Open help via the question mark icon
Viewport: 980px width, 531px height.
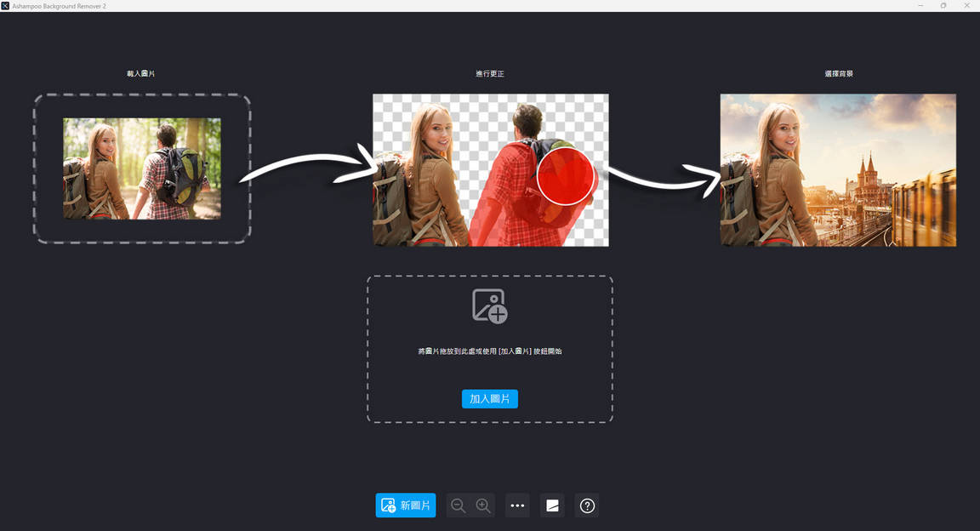coord(587,505)
